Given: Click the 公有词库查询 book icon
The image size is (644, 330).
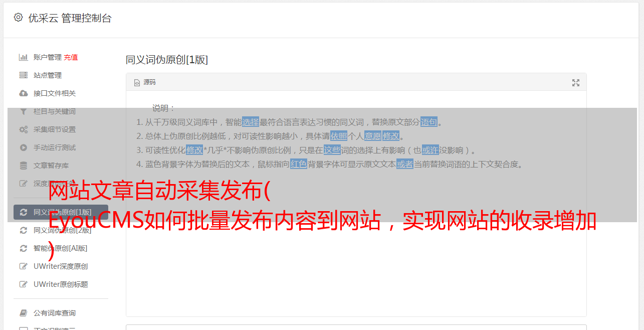Looking at the screenshot, I should [x=23, y=313].
